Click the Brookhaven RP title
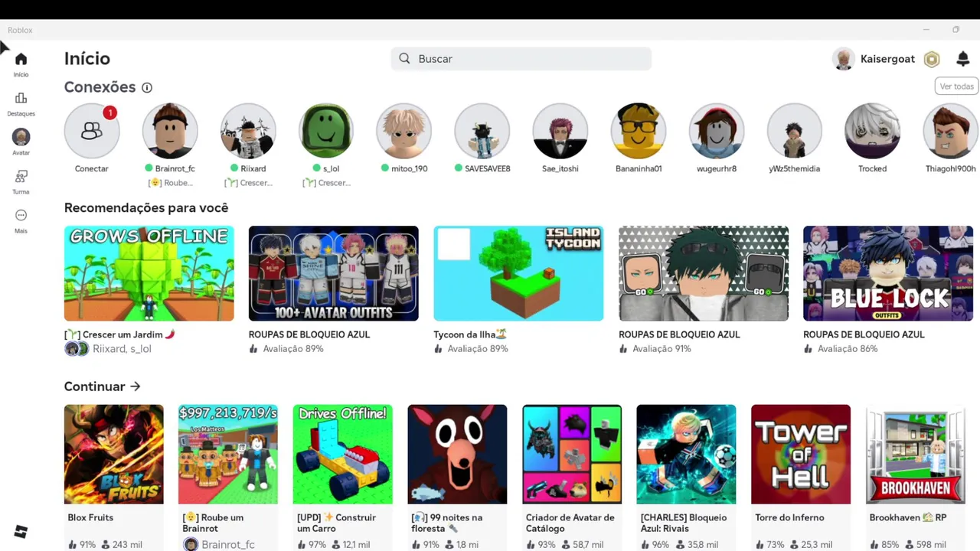This screenshot has height=551, width=980. 908,518
